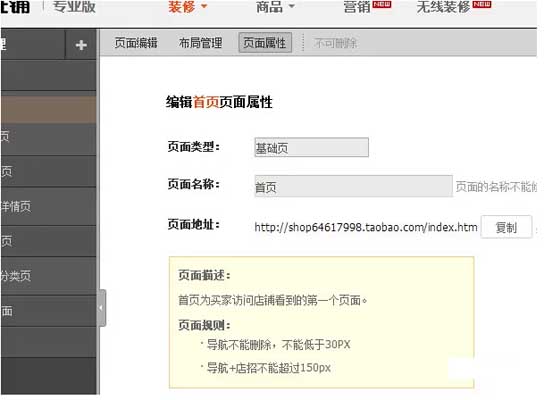Click the 页面规则 label

(x=204, y=325)
